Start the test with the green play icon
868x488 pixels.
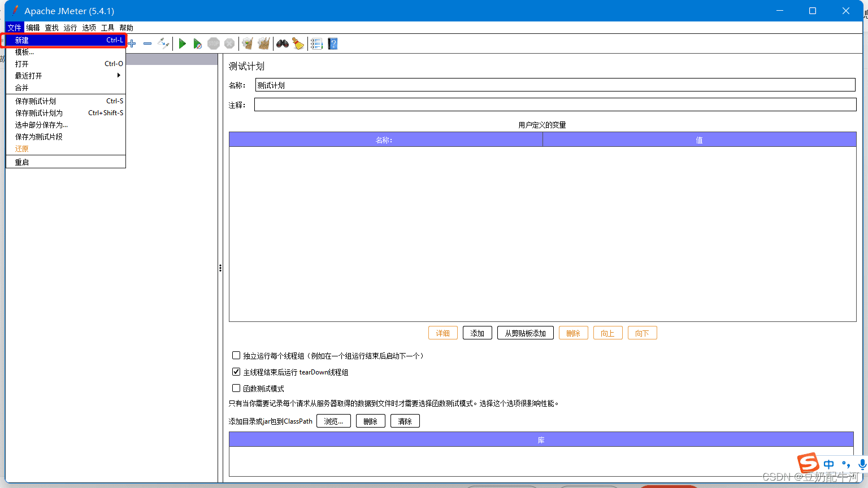pyautogui.click(x=182, y=43)
